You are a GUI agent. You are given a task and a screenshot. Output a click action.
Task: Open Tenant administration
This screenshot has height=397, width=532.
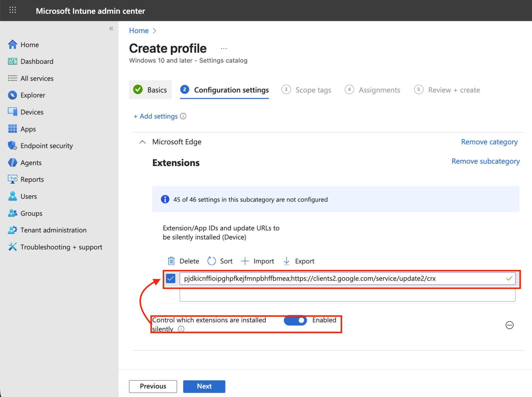pyautogui.click(x=53, y=230)
